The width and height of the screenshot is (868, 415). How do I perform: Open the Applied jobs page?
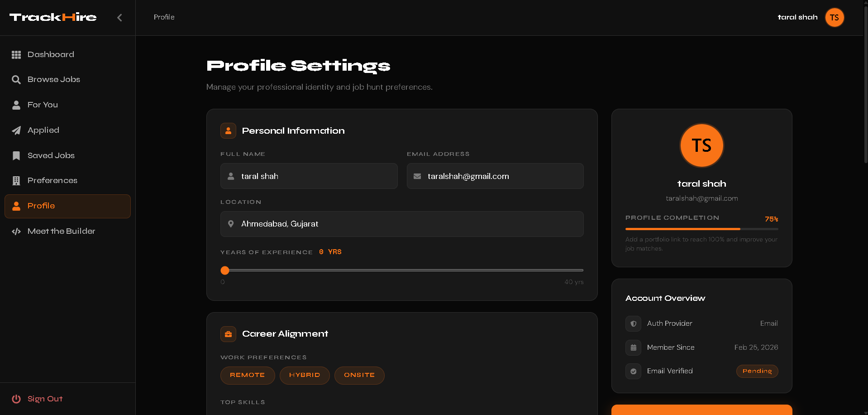67,130
